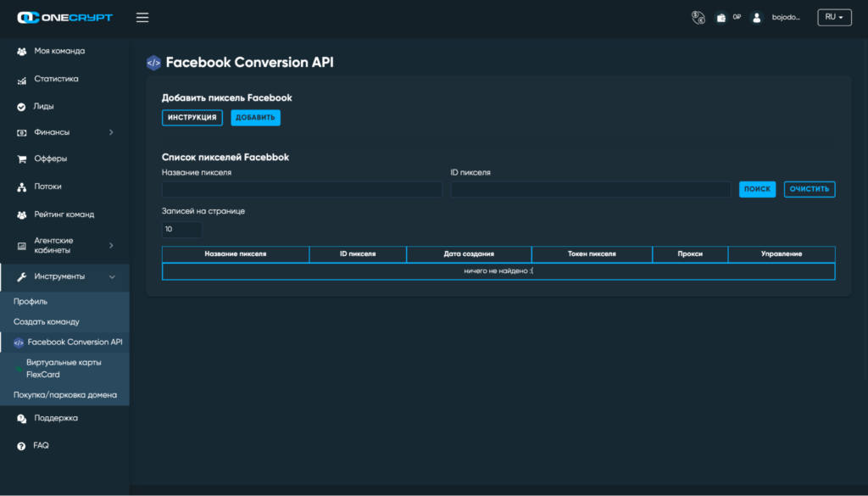
Task: Open Покупка/парковка домена item
Action: coord(65,395)
